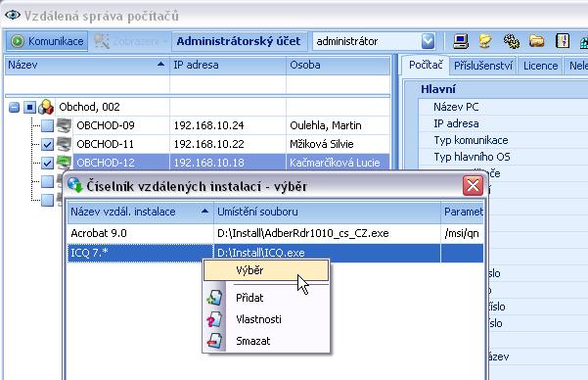Check the partially hidden checkbox directly below OBCHOD-12's

[47, 181]
